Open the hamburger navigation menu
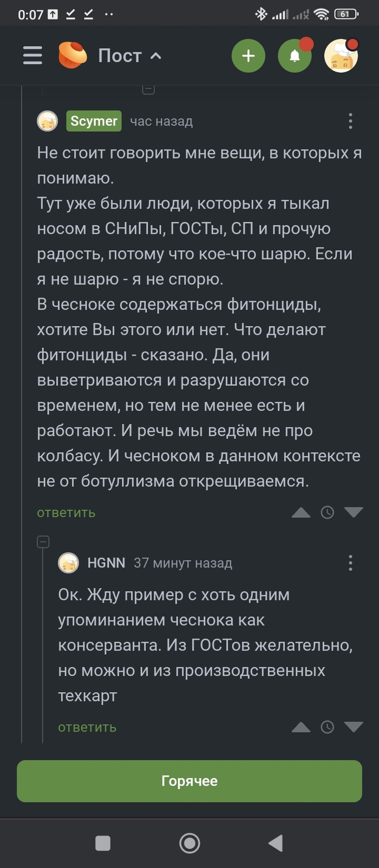This screenshot has width=379, height=868. click(x=32, y=56)
